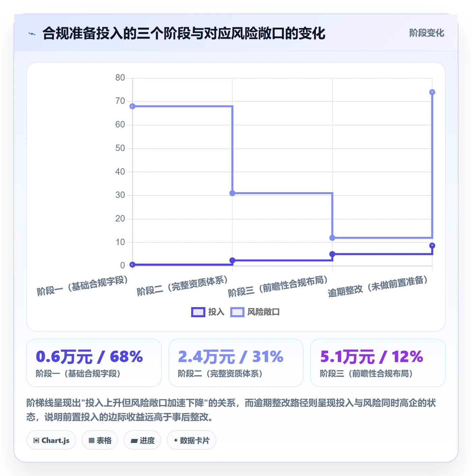
Task: Click card caption 阶段三（前瞻性合规布局）
Action: 366,374
